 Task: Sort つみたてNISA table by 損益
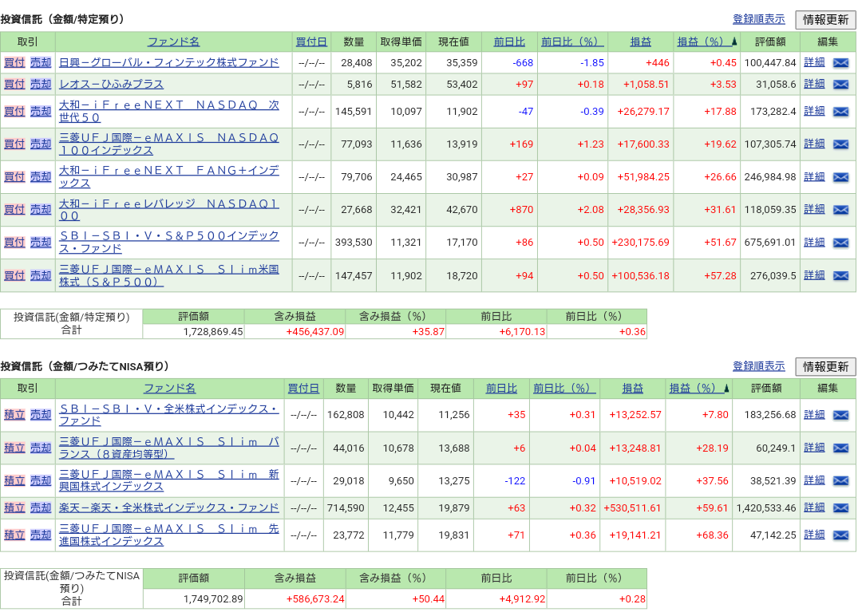tap(633, 389)
